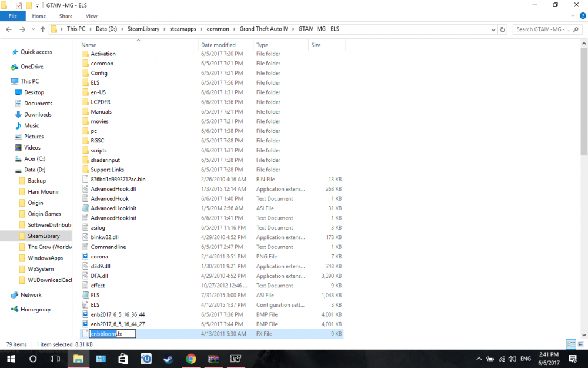The image size is (588, 368).
Task: Click the Properties quick access toolbar icon
Action: coord(18,5)
